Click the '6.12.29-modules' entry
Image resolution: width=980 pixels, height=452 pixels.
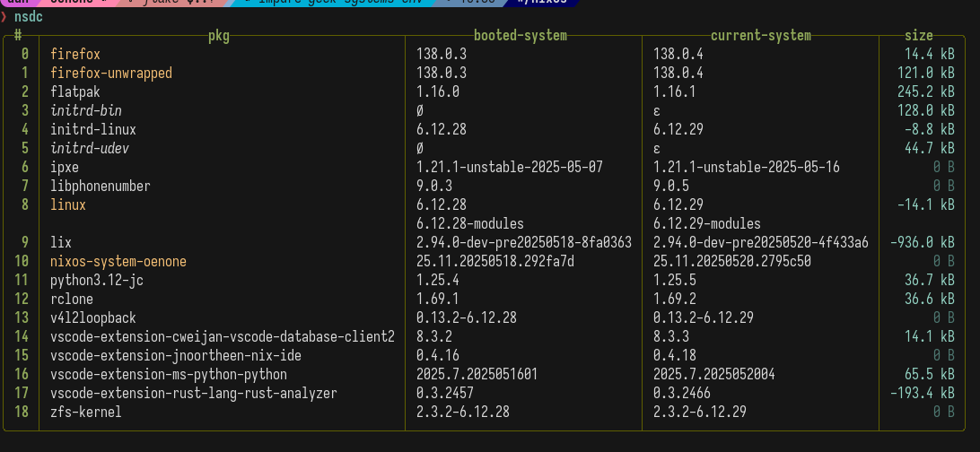pos(707,223)
